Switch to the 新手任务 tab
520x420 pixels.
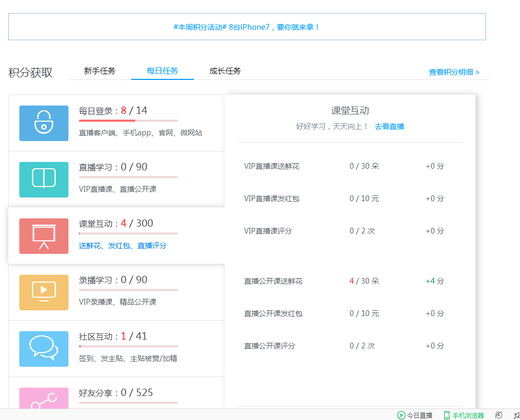[100, 71]
